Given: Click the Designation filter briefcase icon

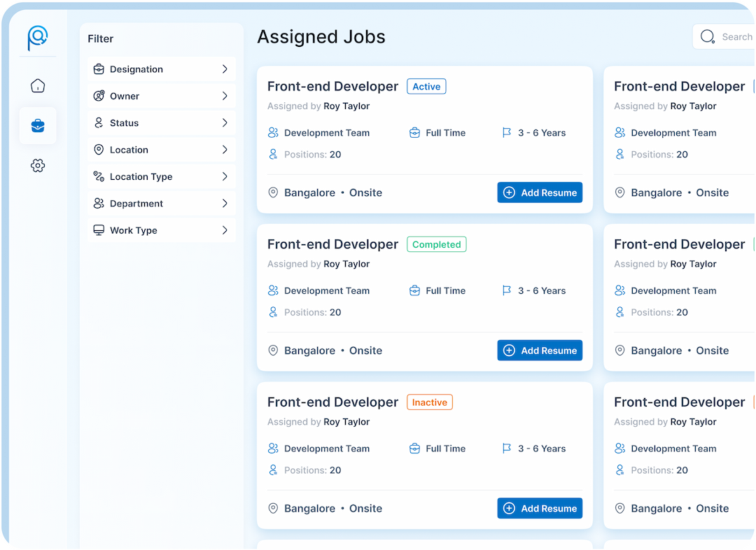Looking at the screenshot, I should pos(99,69).
